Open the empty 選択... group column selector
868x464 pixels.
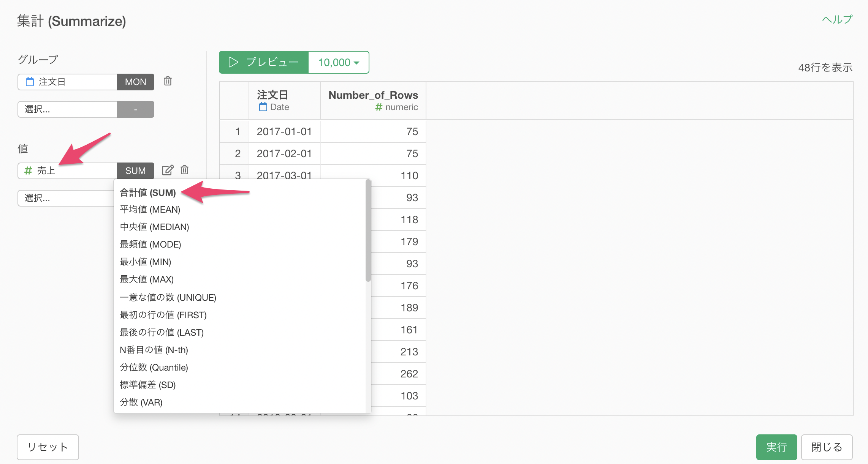(x=67, y=109)
